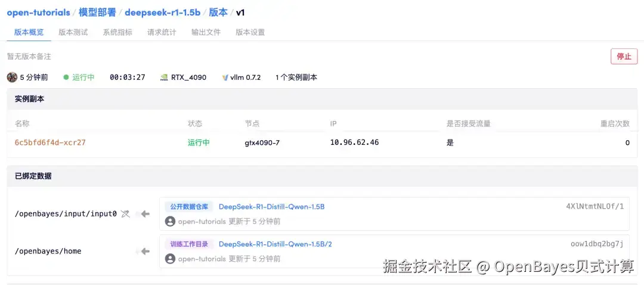Open the 版本测试 tab

73,32
